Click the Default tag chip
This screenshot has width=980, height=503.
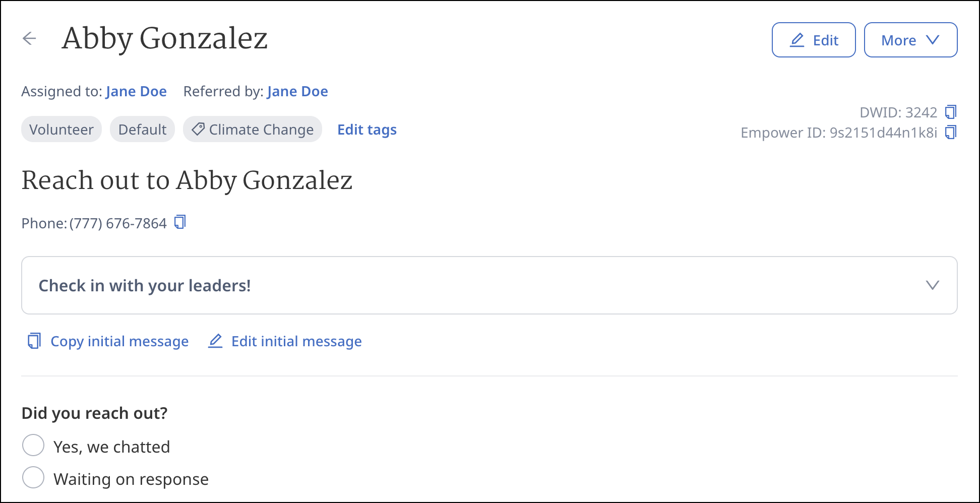click(x=142, y=130)
